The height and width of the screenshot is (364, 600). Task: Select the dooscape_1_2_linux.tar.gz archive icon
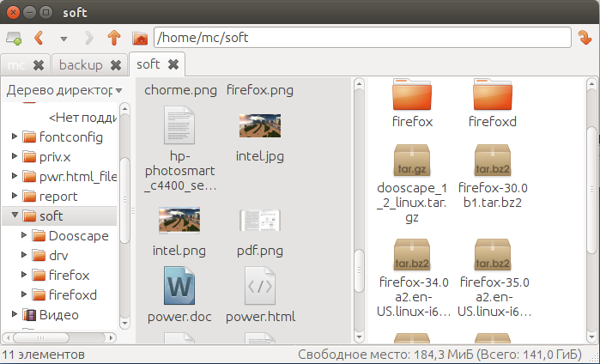[412, 161]
